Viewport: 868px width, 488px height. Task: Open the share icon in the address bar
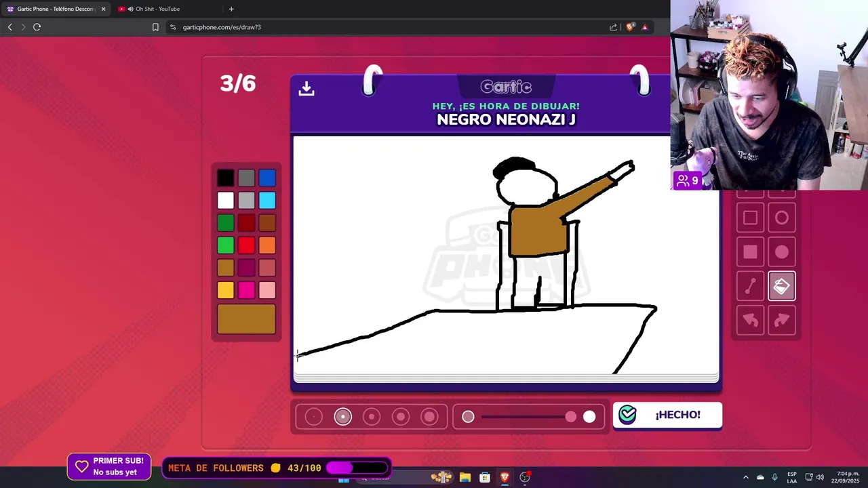coord(614,27)
